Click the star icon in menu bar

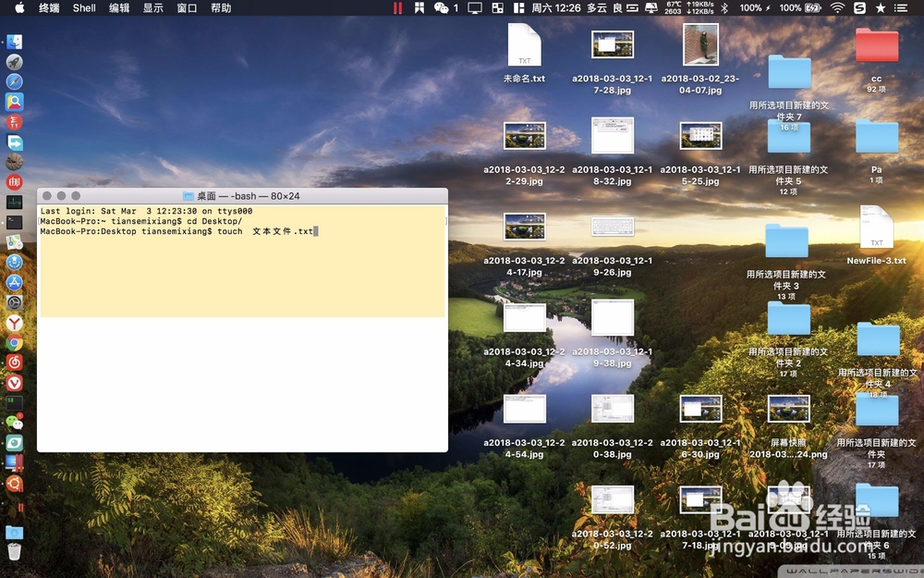tap(881, 7)
